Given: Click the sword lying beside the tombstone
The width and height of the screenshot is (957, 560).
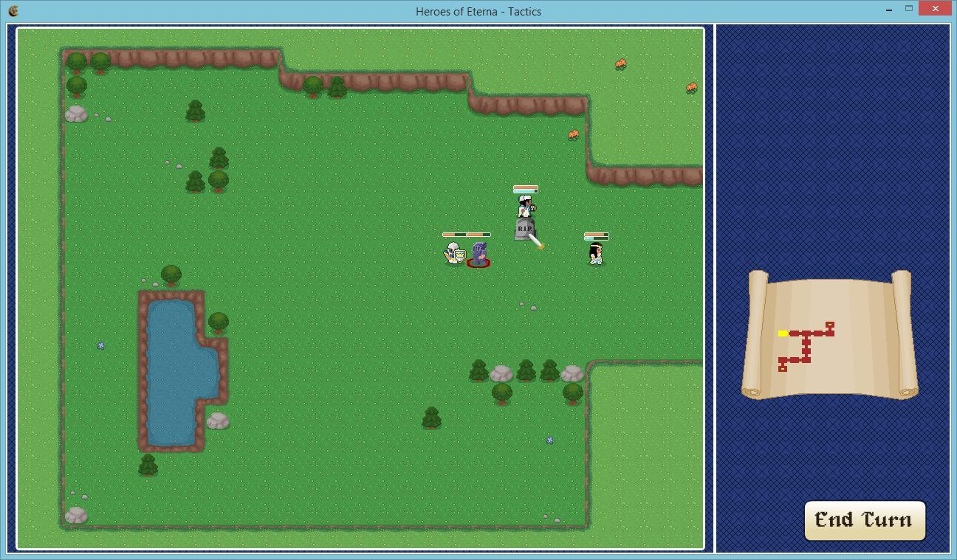Looking at the screenshot, I should point(537,241).
